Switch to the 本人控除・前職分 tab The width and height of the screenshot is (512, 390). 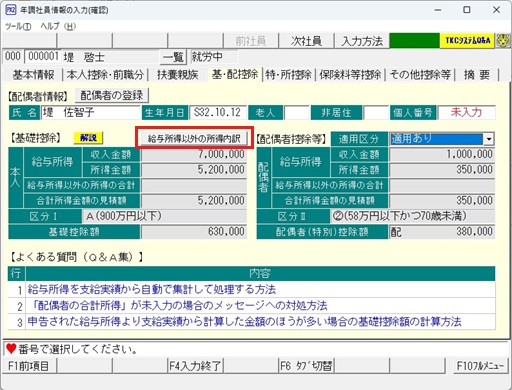point(105,75)
